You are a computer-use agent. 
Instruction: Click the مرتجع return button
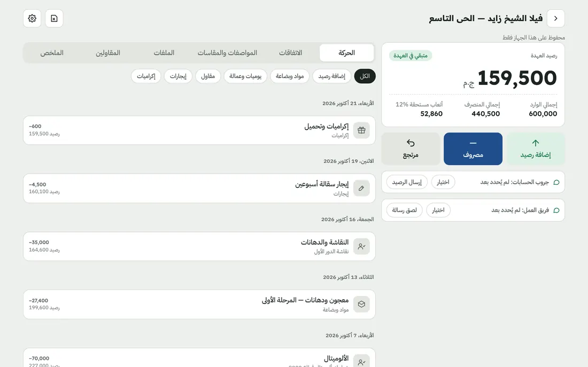click(x=411, y=149)
